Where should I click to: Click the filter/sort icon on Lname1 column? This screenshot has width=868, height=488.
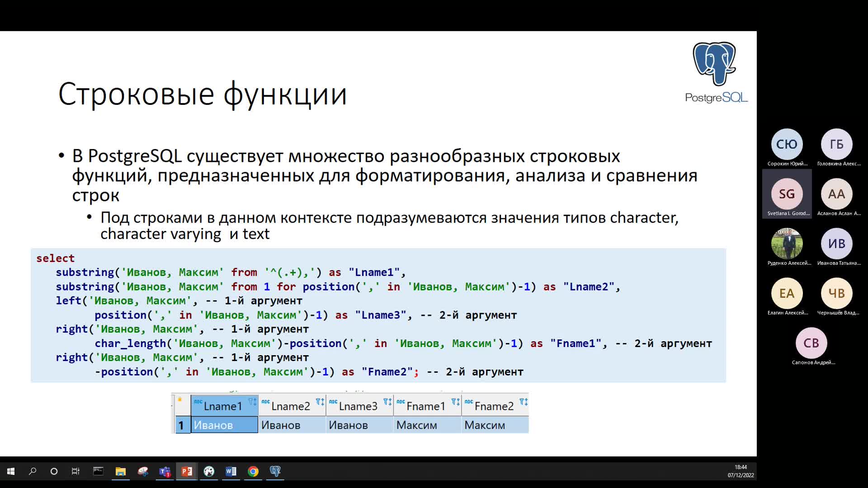point(252,402)
